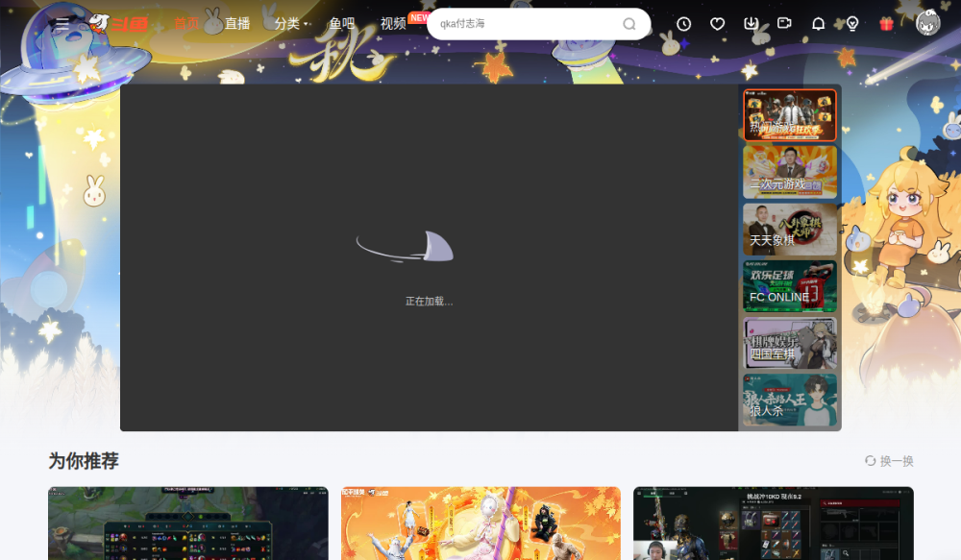The height and width of the screenshot is (560, 961).
Task: Click the refresh icon beside 换一换
Action: [x=870, y=461]
